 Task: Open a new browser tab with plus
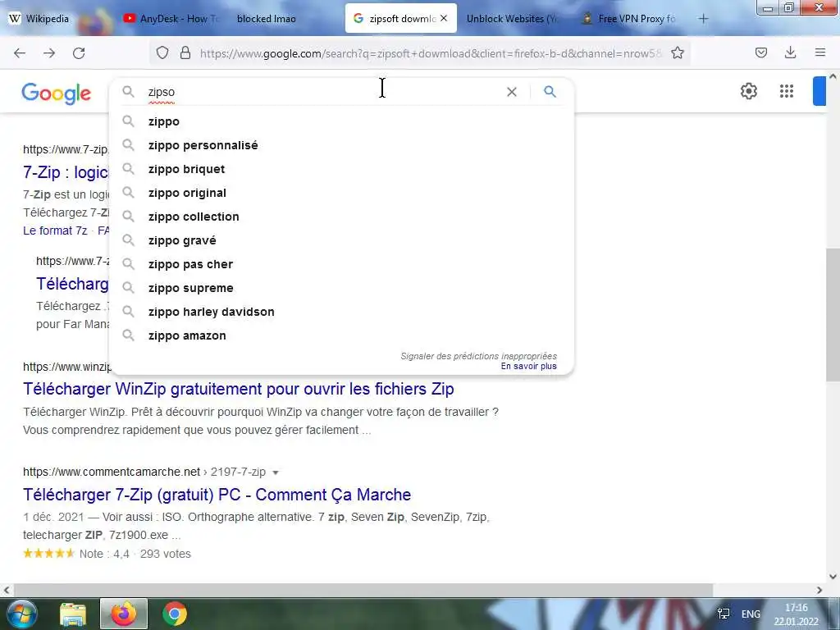[x=703, y=19]
